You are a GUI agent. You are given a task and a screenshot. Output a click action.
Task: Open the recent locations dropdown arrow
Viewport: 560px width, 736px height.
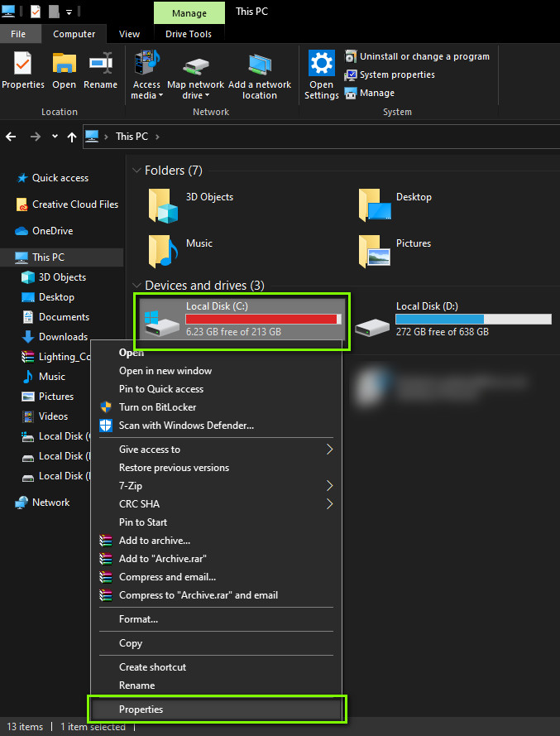[55, 137]
